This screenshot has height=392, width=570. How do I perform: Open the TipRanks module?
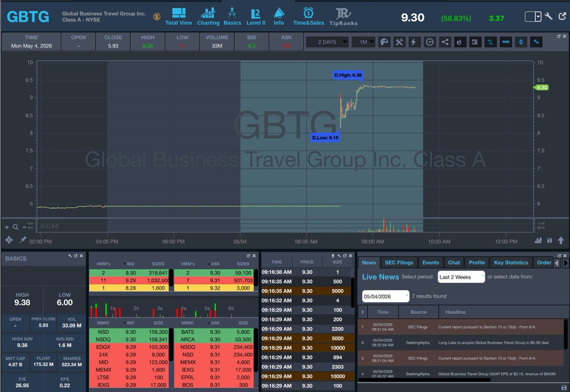click(x=343, y=16)
